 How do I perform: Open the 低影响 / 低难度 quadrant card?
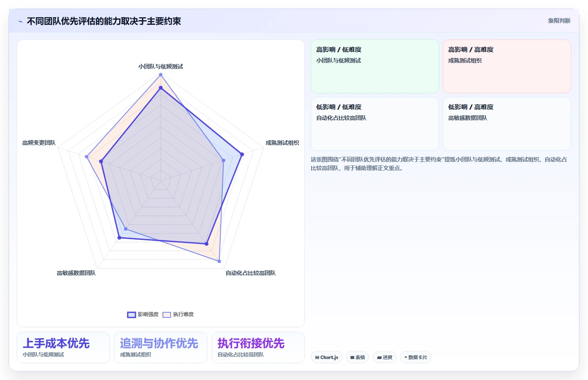[375, 124]
